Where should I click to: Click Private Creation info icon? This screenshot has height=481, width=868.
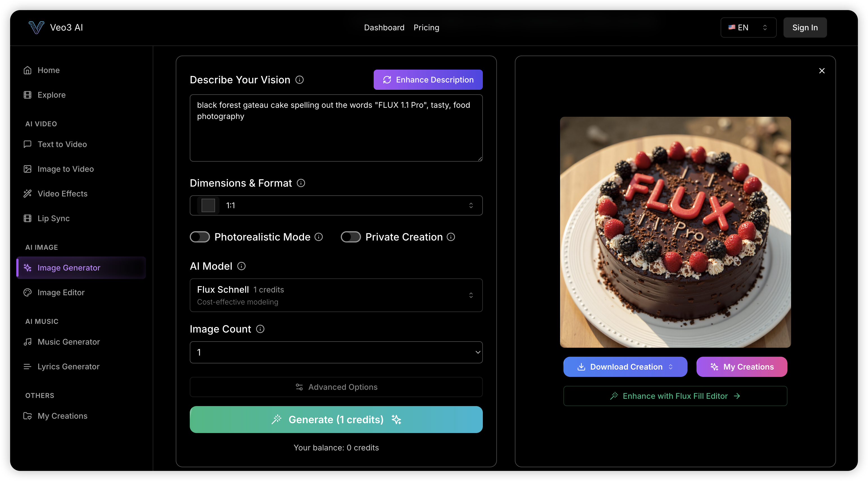click(x=451, y=237)
